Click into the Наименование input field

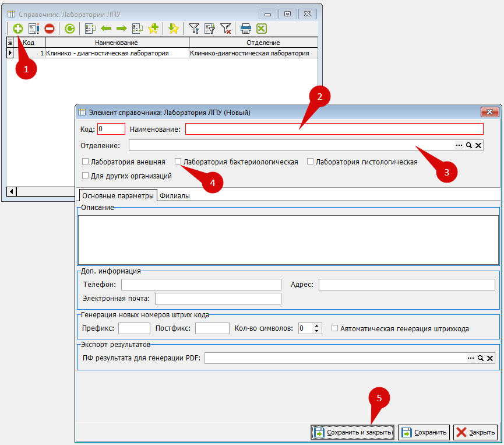click(x=334, y=129)
